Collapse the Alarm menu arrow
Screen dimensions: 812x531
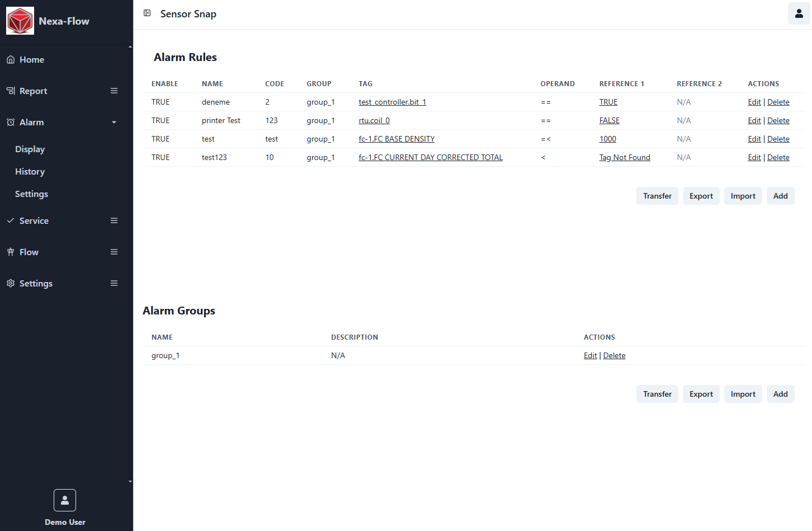tap(114, 123)
